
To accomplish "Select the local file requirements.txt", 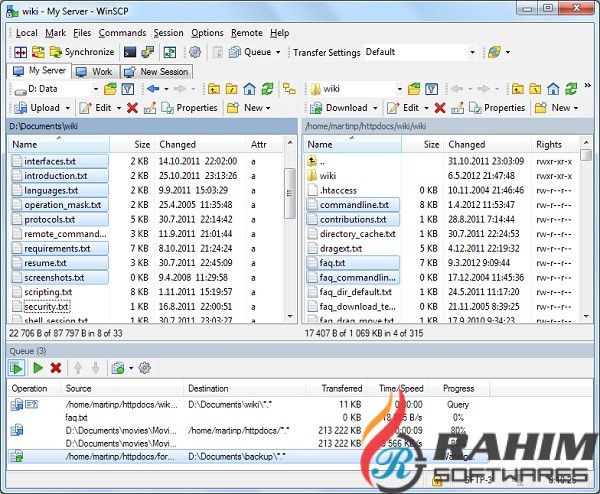I will 60,249.
